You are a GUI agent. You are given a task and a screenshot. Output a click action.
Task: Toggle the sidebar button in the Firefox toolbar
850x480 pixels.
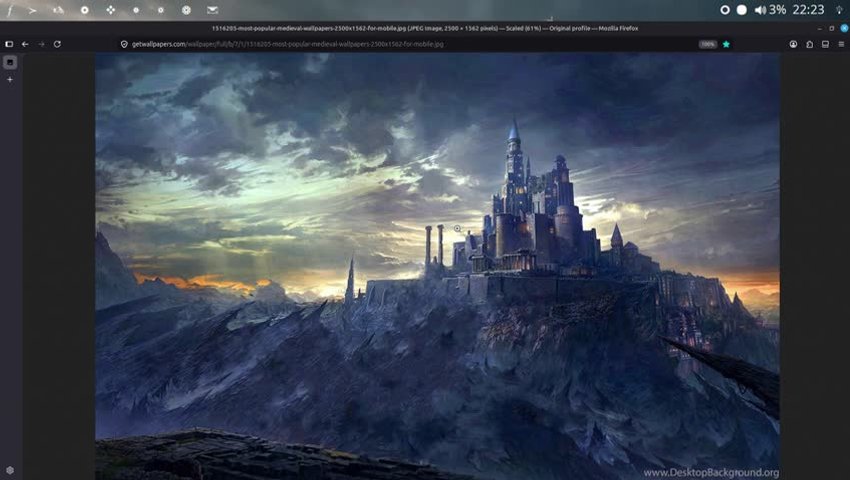(9, 44)
